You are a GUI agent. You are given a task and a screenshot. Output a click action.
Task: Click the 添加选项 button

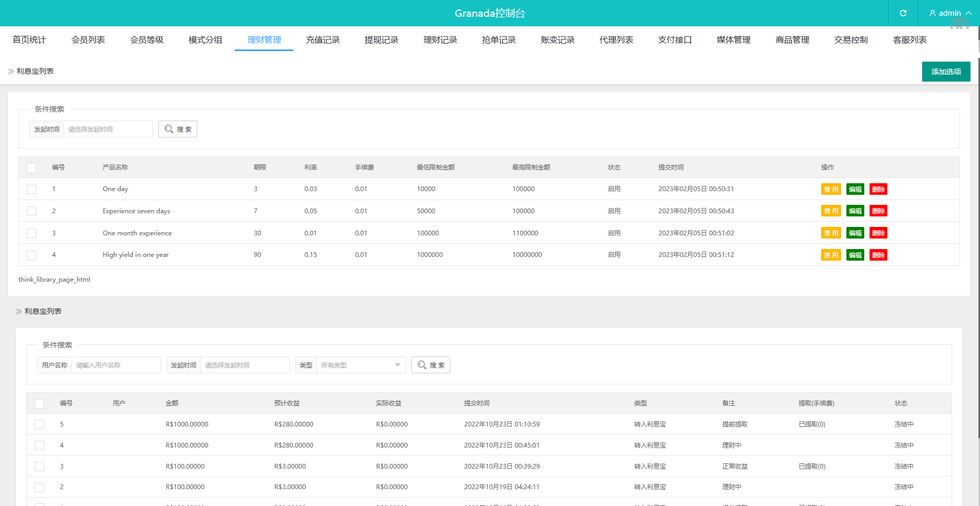click(x=946, y=72)
